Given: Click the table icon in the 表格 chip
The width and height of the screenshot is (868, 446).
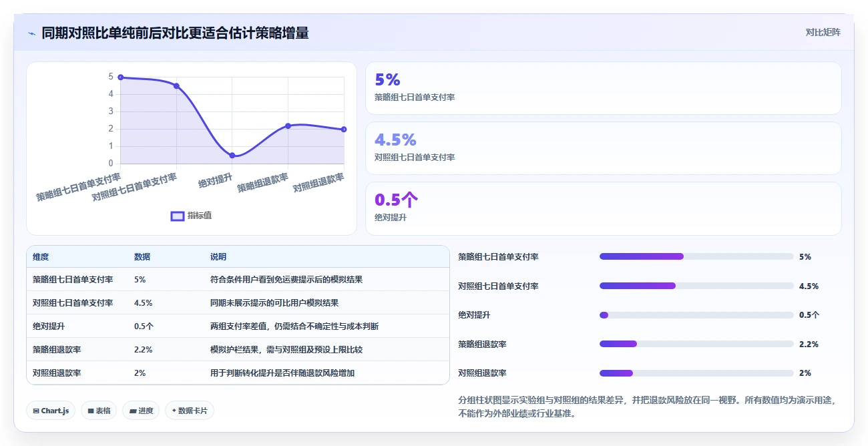Looking at the screenshot, I should pos(91,411).
